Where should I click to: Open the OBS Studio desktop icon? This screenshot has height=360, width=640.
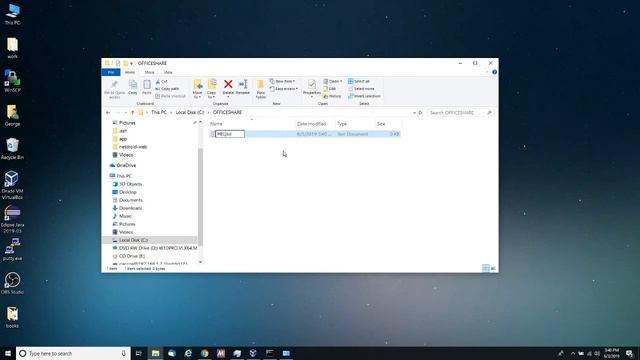(x=12, y=283)
